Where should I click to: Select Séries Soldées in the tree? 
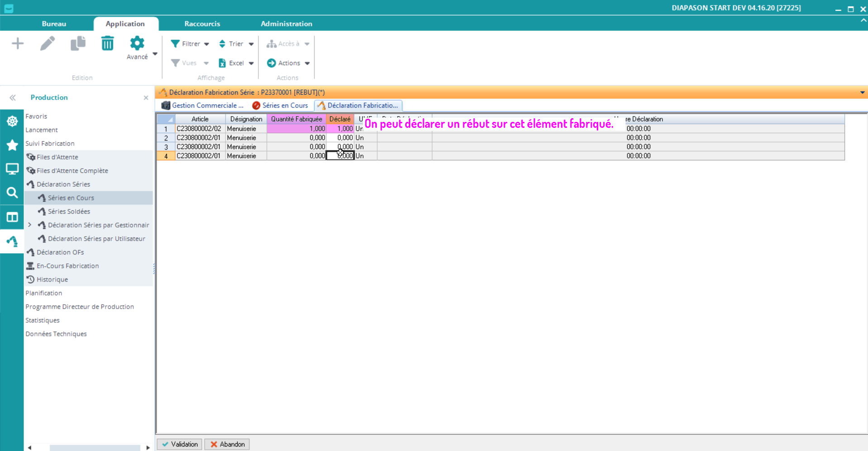[x=69, y=211]
